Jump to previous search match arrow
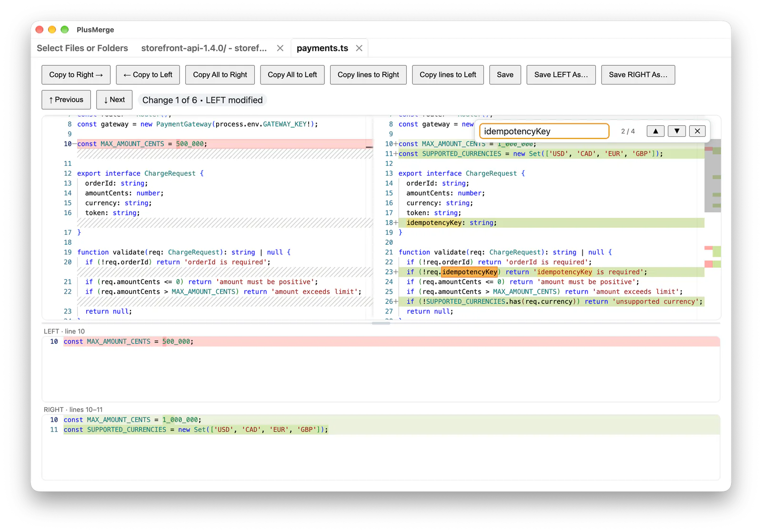Viewport: 762px width, 532px height. [x=655, y=131]
